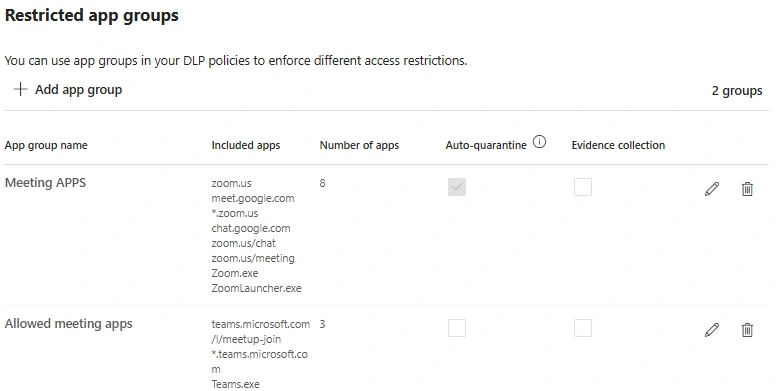Click the Auto-quarantine column header

tap(486, 145)
